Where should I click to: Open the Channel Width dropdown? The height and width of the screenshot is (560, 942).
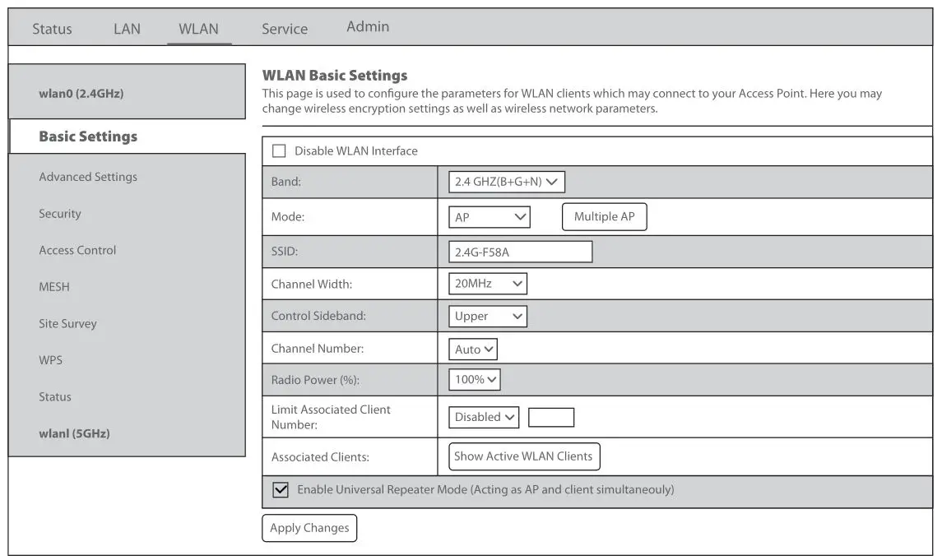(x=487, y=283)
